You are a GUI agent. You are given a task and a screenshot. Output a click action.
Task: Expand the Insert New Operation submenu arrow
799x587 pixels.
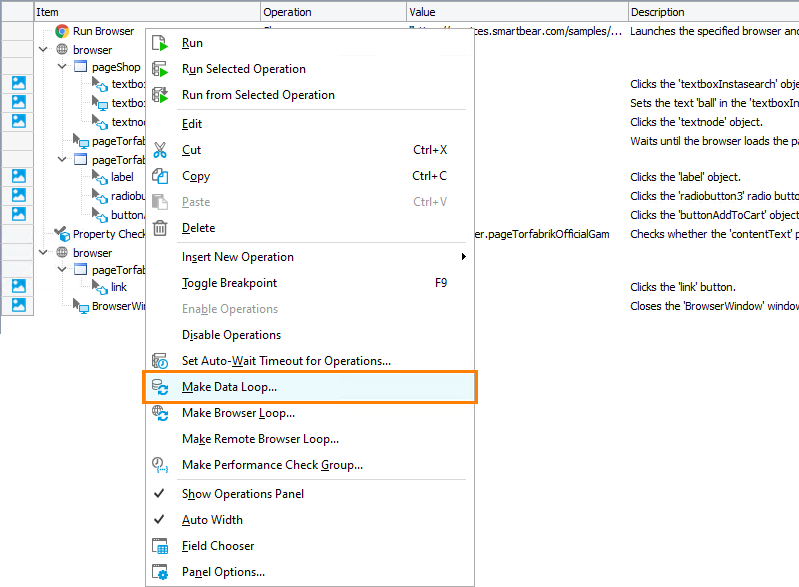point(464,257)
